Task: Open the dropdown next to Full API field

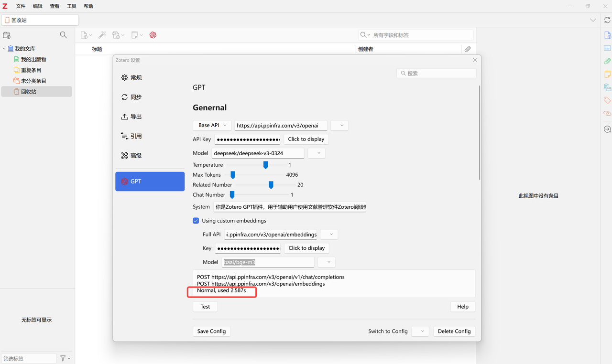Action: [x=329, y=235]
